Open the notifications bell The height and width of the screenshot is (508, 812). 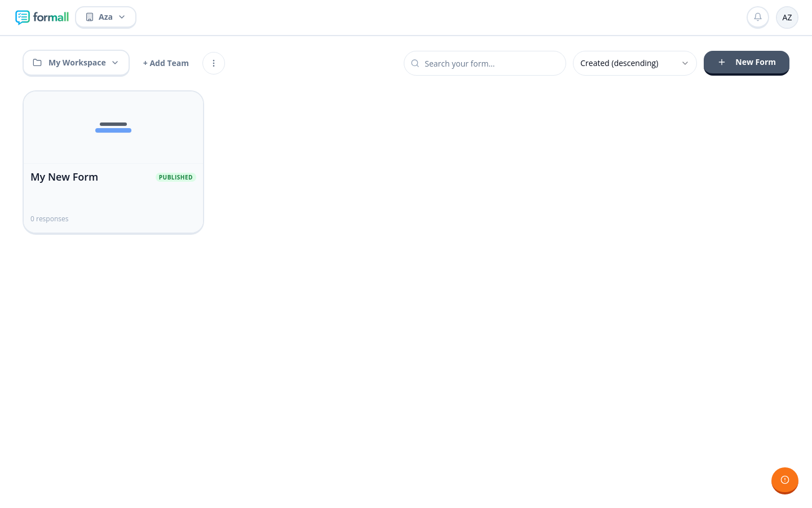[x=758, y=17]
